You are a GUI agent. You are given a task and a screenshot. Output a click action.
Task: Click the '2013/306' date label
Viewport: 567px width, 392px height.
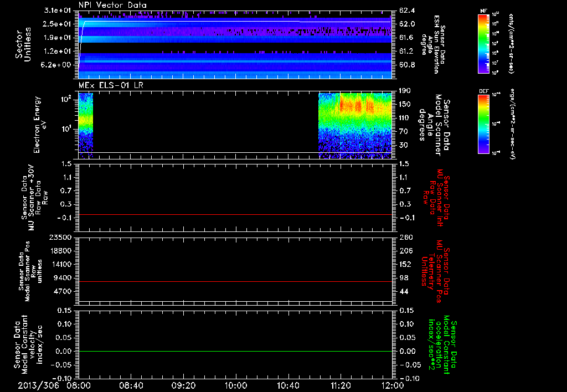[38, 385]
